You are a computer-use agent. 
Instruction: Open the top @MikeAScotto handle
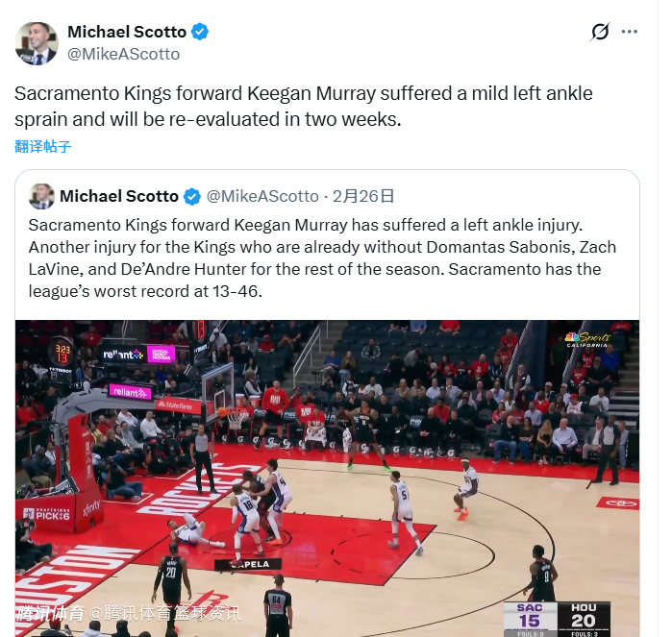click(123, 54)
